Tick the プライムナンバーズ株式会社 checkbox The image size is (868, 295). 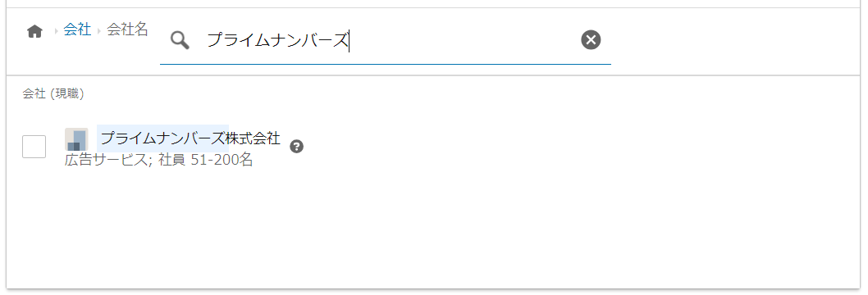coord(34,147)
